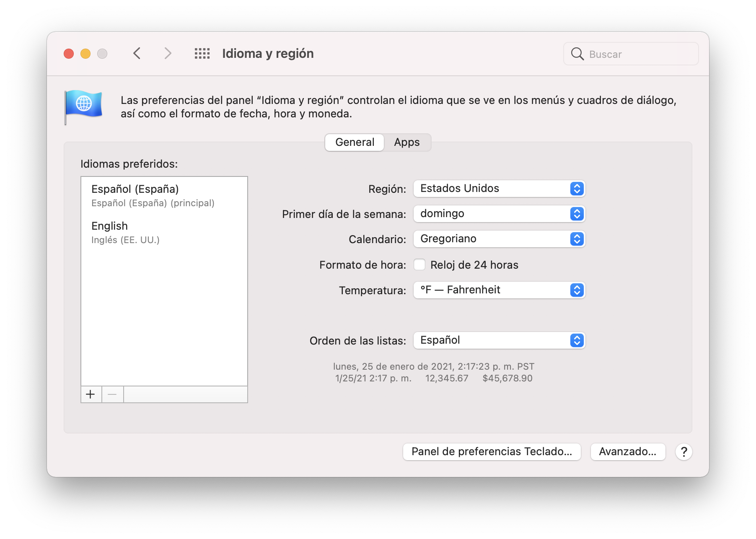Image resolution: width=756 pixels, height=539 pixels.
Task: Click the Español (España) (principal) subtitle
Action: (x=153, y=203)
